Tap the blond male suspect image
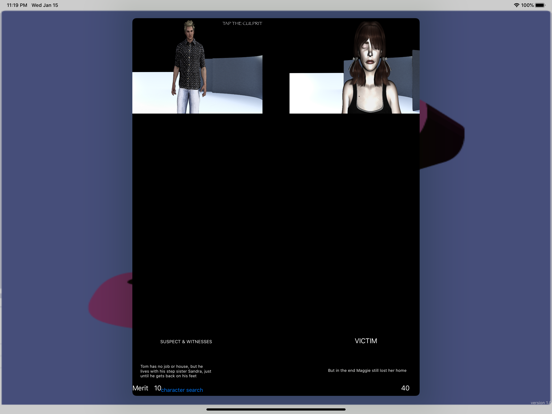The image size is (552, 414). (197, 67)
